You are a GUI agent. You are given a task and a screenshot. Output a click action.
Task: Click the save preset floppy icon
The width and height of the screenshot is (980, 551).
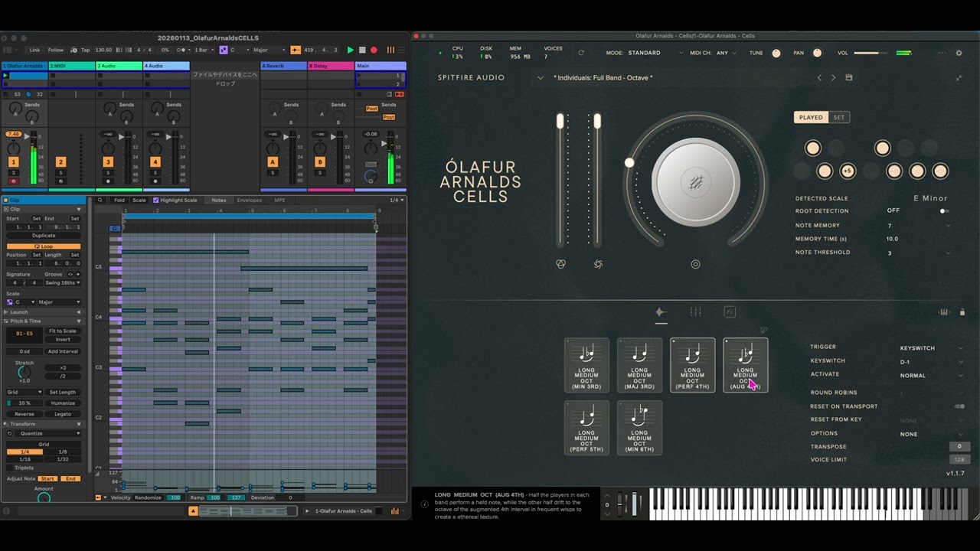(848, 77)
